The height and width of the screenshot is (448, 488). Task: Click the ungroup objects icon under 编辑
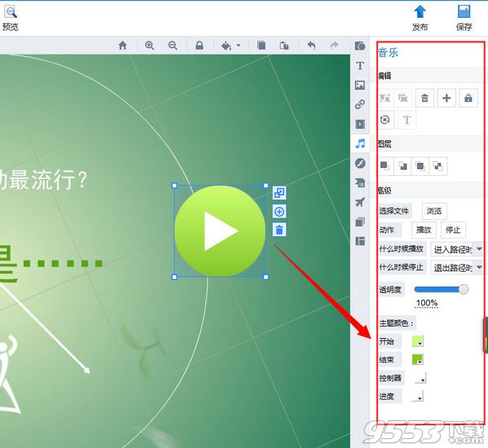[402, 99]
